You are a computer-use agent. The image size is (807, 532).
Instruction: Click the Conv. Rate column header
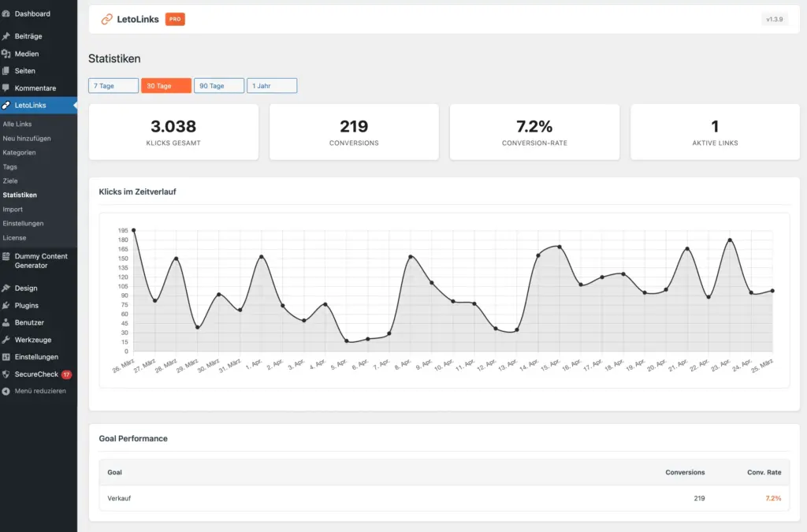764,472
